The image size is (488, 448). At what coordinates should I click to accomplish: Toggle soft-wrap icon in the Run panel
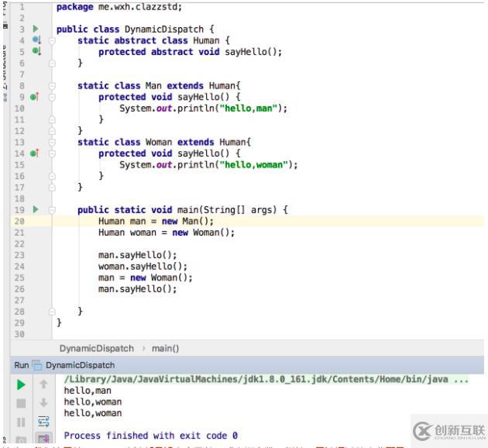pyautogui.click(x=43, y=422)
